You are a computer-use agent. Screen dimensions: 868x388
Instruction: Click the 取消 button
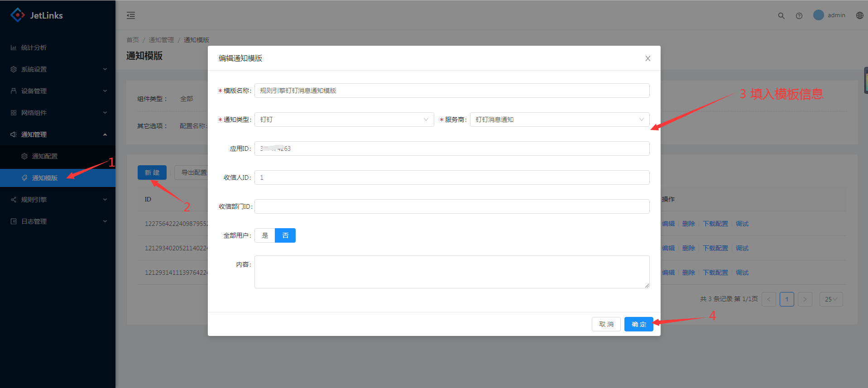[x=606, y=324]
